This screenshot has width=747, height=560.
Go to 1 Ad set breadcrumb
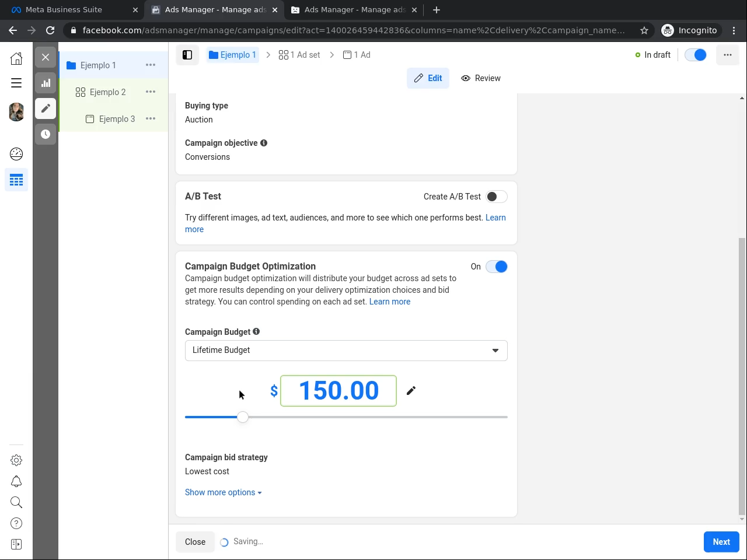pos(299,55)
